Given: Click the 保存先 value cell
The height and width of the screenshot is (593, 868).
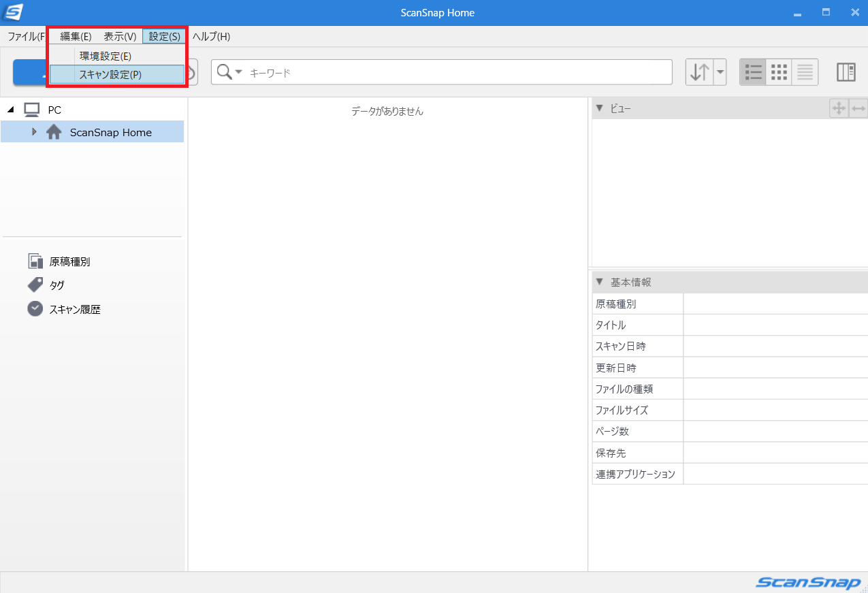Looking at the screenshot, I should click(x=775, y=453).
